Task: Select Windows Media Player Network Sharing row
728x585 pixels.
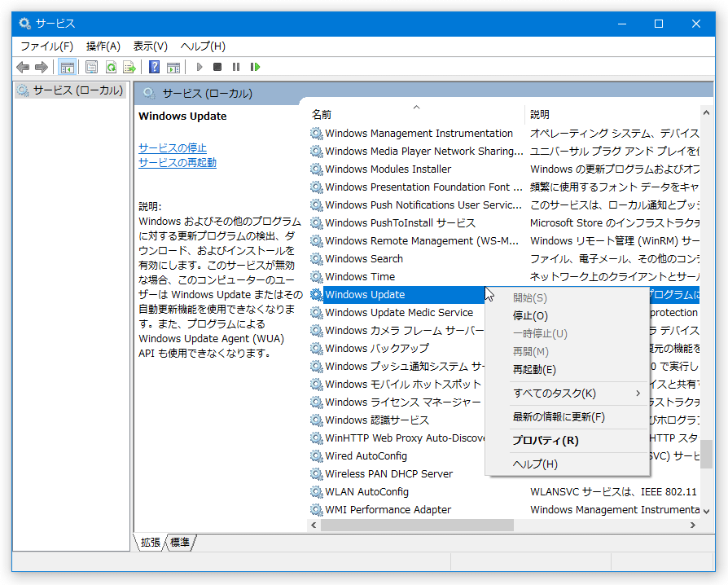Action: click(x=504, y=152)
